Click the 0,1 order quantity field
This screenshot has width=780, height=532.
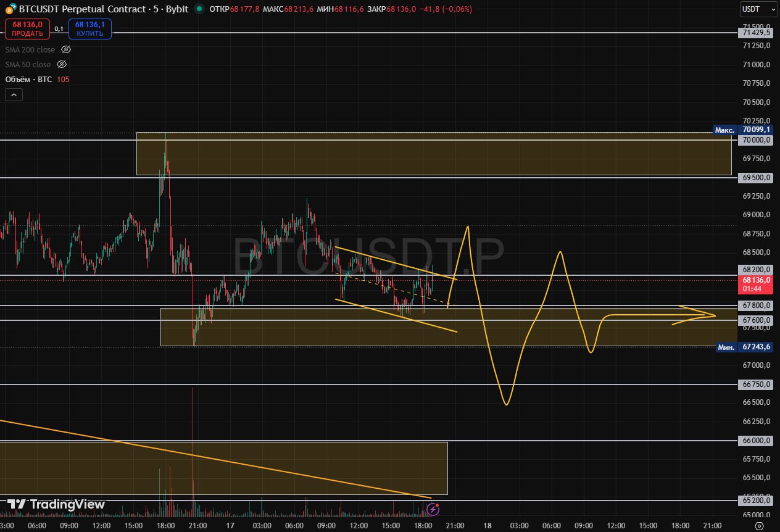point(59,29)
